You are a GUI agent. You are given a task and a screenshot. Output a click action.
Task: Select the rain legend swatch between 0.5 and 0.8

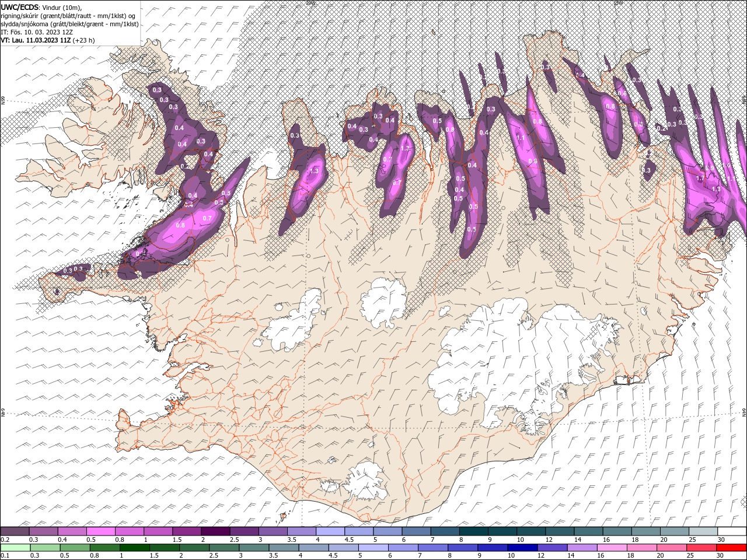click(75, 547)
